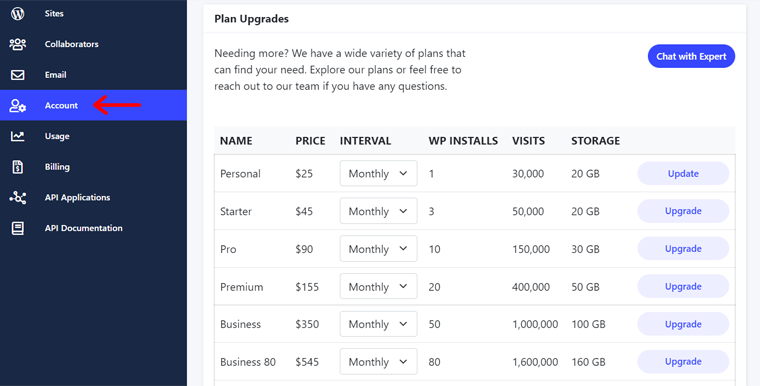This screenshot has width=760, height=386.
Task: Open the API Applications network icon
Action: (x=17, y=197)
